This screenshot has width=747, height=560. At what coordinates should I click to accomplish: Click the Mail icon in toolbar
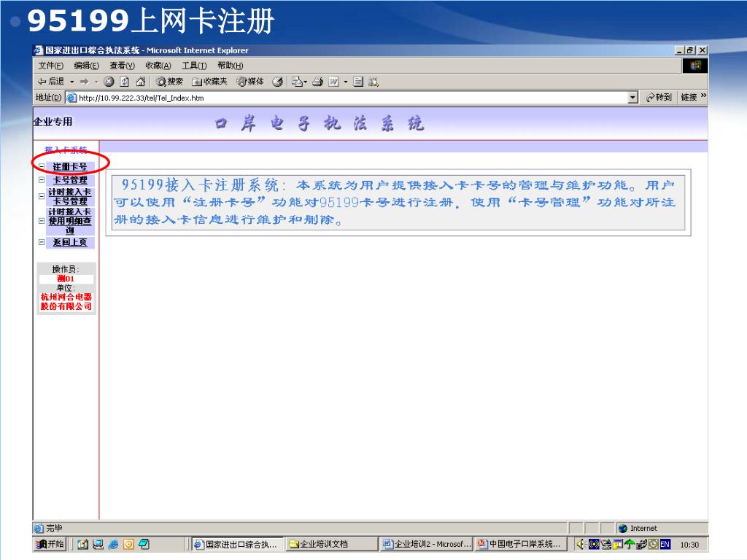(x=298, y=82)
